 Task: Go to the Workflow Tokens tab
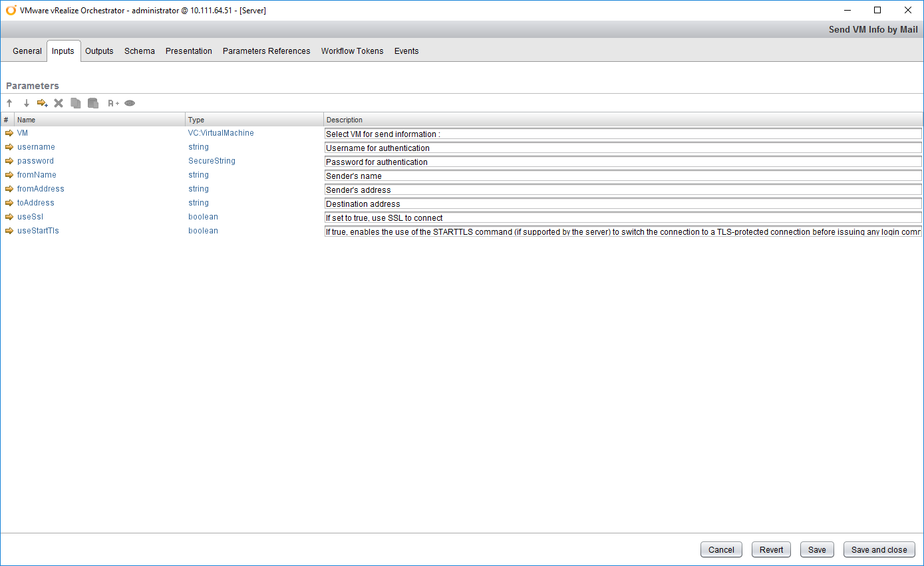352,51
